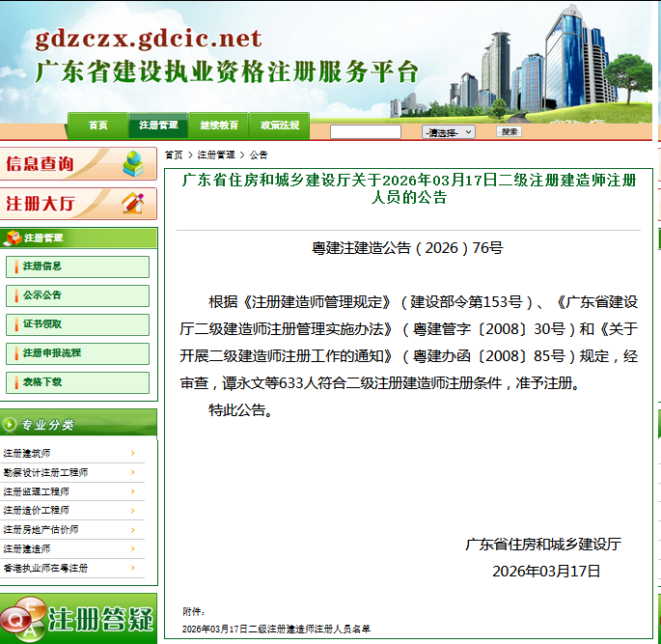Click the house and pencil icon
The image size is (661, 644).
(x=133, y=204)
